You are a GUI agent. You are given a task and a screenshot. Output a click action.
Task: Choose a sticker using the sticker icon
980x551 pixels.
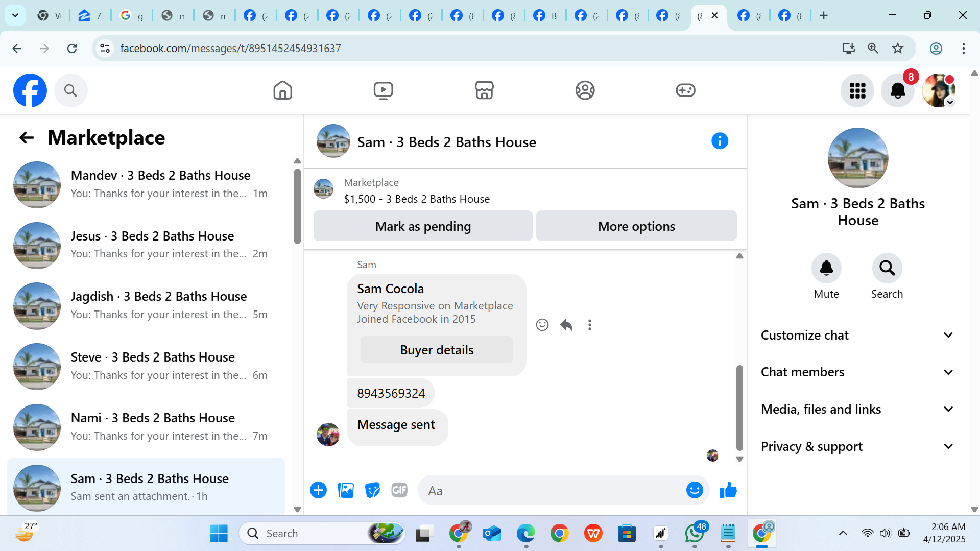coord(373,490)
